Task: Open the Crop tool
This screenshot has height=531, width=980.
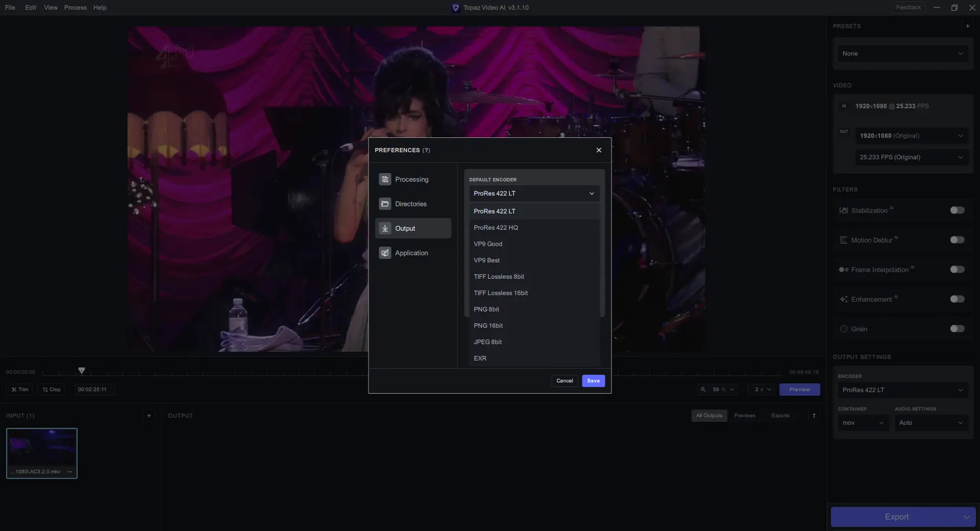Action: click(52, 390)
